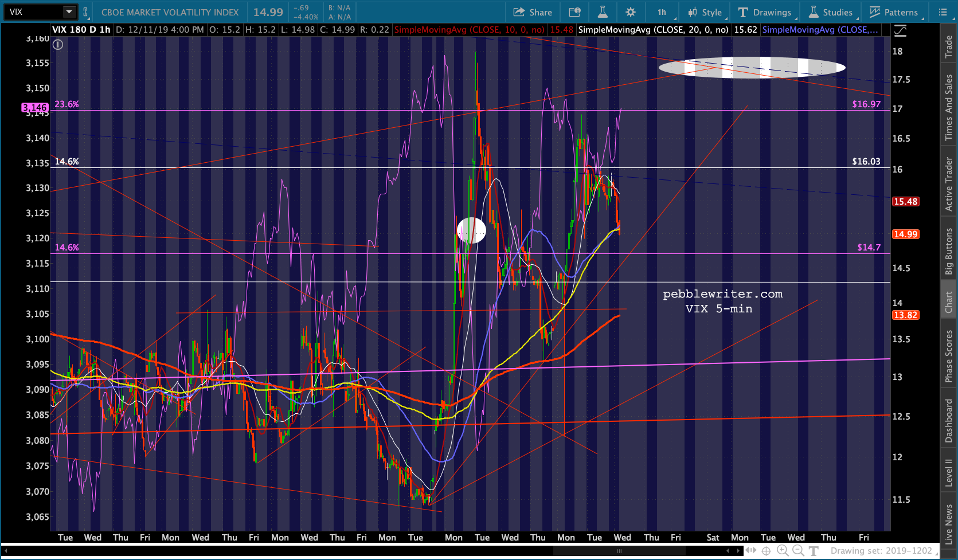This screenshot has height=560, width=958.
Task: Open the 1h timeframe selector
Action: [662, 12]
